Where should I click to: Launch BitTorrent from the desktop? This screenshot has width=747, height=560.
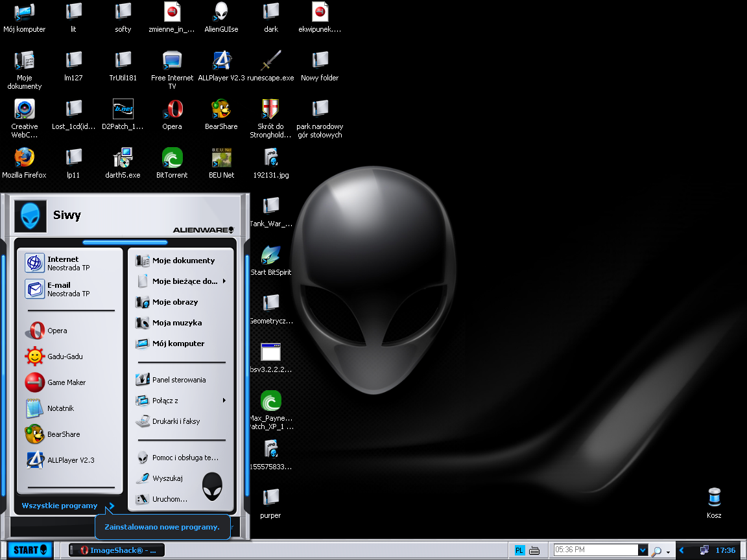tap(172, 158)
